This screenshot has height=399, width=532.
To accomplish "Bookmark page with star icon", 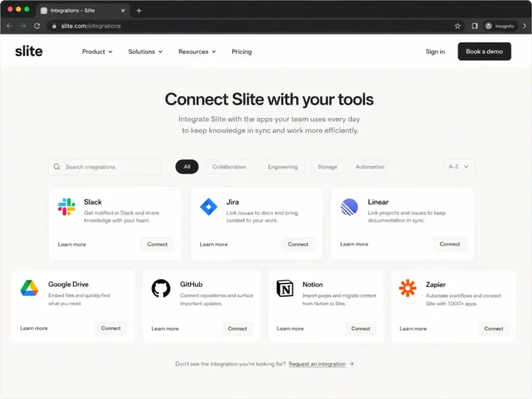I will click(457, 26).
